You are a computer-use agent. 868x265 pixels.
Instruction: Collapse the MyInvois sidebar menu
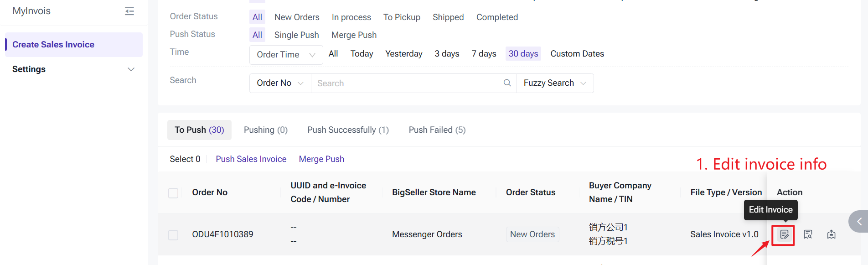(129, 11)
